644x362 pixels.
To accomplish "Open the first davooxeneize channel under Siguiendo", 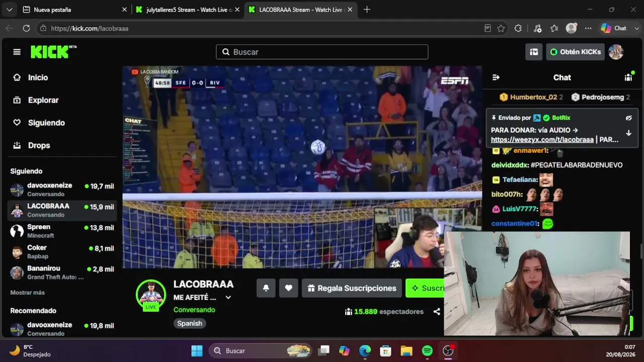I will [62, 190].
